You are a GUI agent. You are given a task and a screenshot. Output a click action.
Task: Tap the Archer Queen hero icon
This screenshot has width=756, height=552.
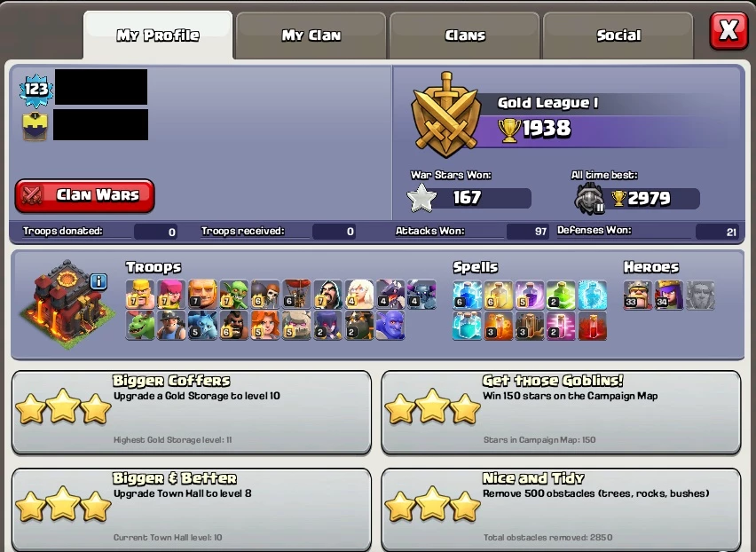[x=669, y=295]
